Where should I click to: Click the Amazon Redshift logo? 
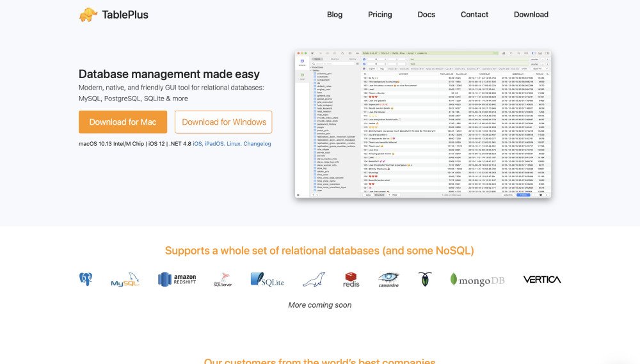tap(177, 279)
